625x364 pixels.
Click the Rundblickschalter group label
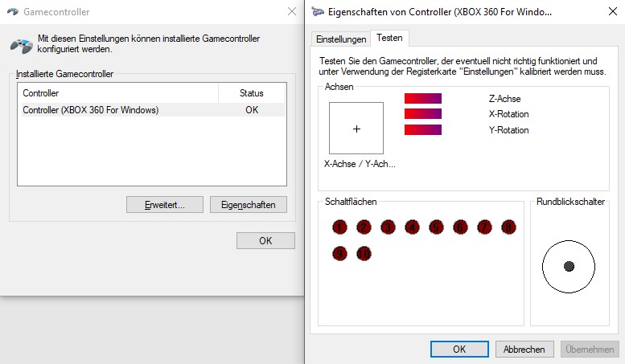point(571,202)
